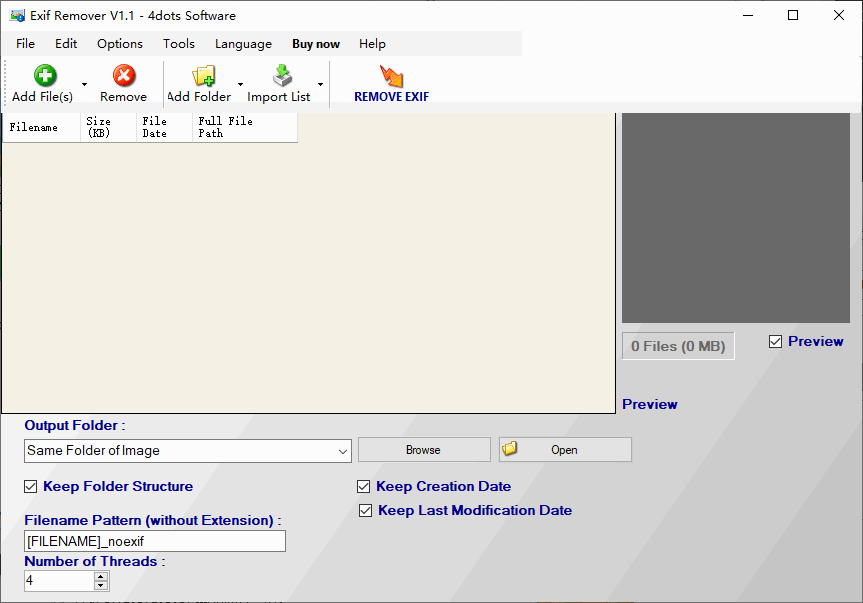Click the File Date column header
This screenshot has width=863, height=603.
165,128
